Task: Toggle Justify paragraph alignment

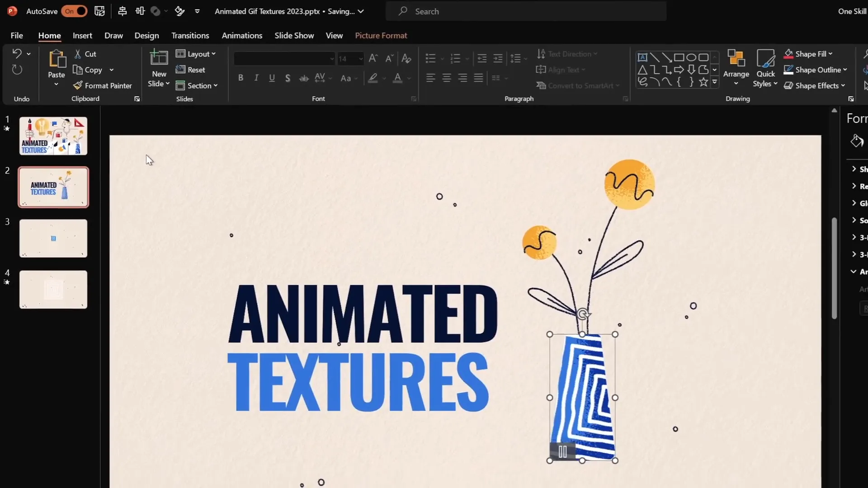Action: pos(478,78)
